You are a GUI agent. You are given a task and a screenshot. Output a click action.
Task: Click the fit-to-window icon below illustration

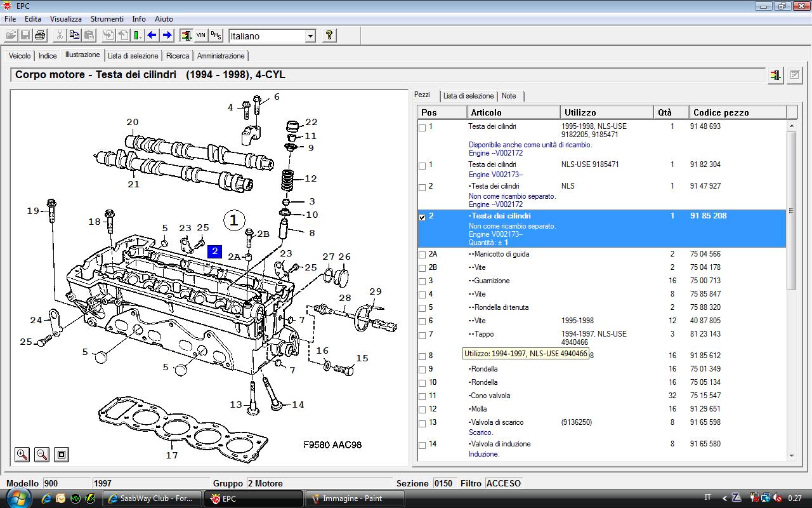[x=61, y=454]
